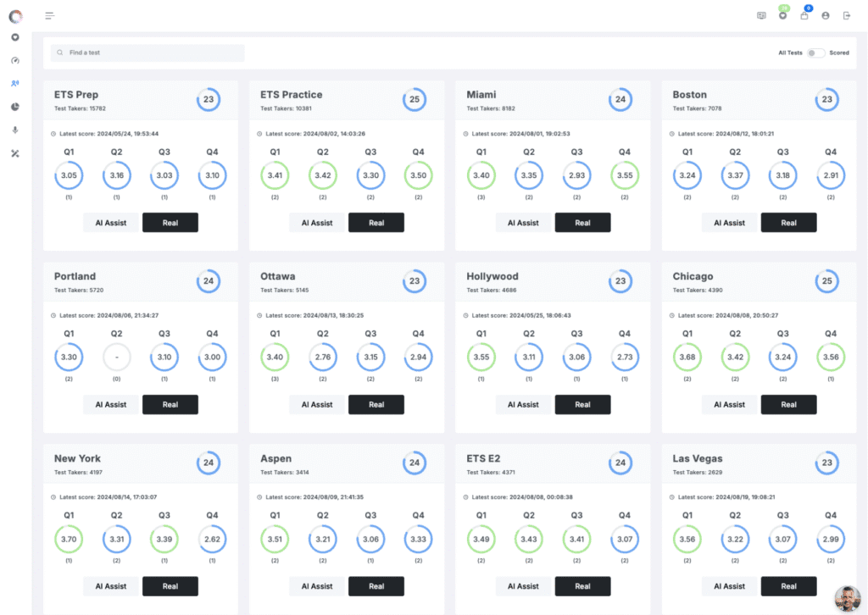This screenshot has height=615, width=868.
Task: Toggle the All Tests / Scored switch
Action: [x=815, y=53]
